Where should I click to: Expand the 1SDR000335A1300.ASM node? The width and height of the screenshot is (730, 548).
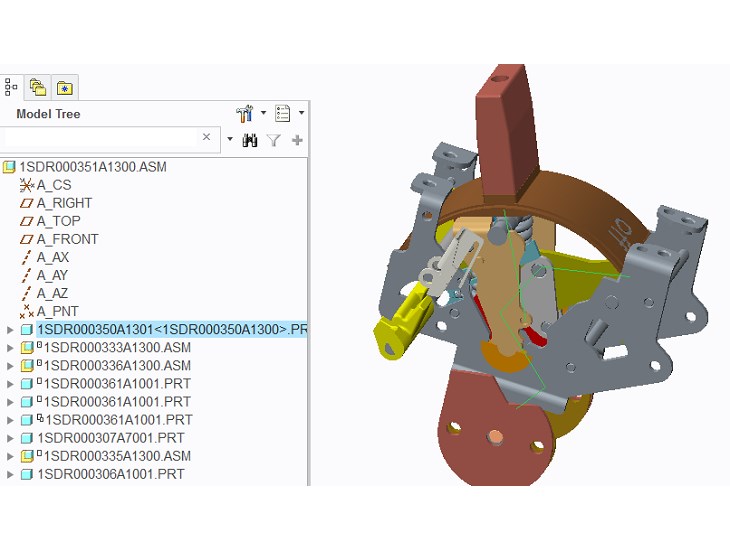(10, 456)
